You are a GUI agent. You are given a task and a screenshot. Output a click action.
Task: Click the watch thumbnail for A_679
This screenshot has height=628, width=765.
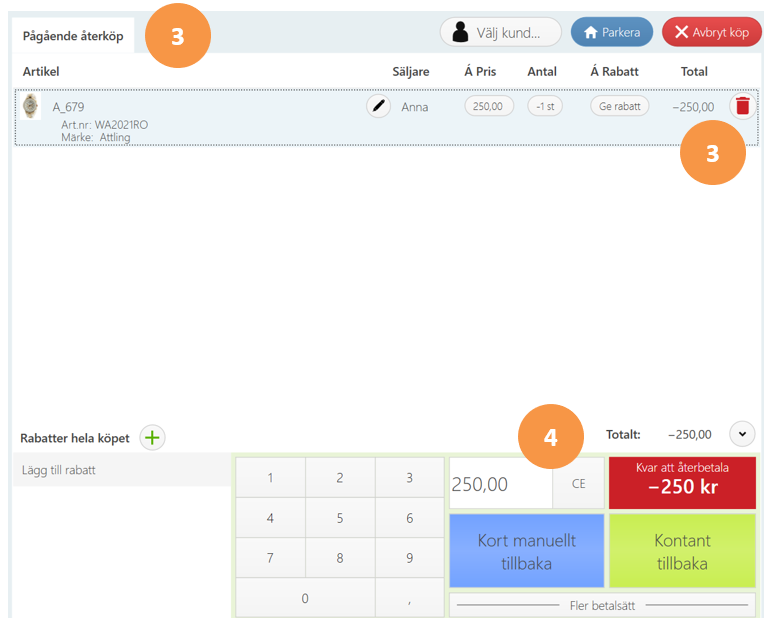click(x=31, y=106)
